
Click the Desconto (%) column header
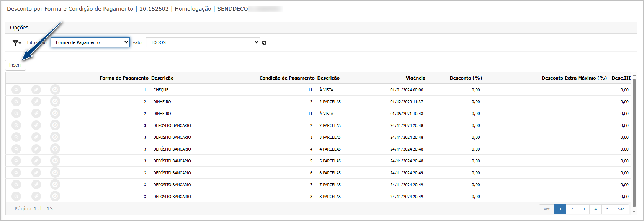(466, 78)
